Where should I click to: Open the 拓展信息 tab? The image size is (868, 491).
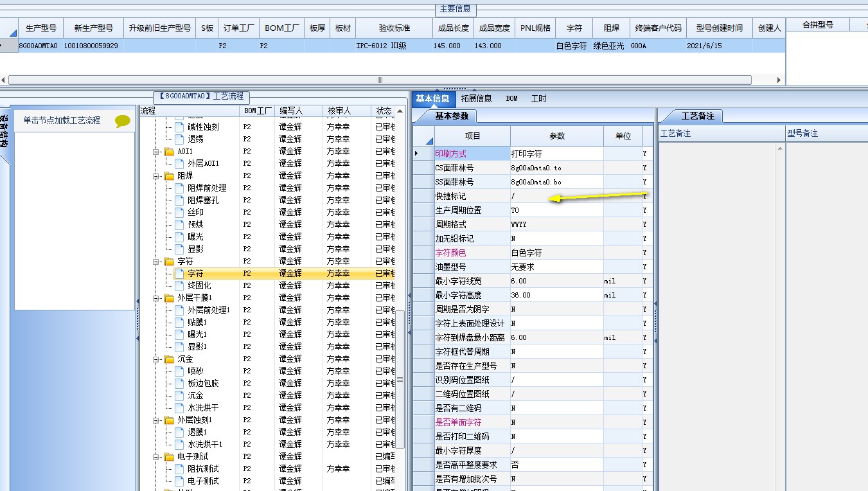click(476, 98)
